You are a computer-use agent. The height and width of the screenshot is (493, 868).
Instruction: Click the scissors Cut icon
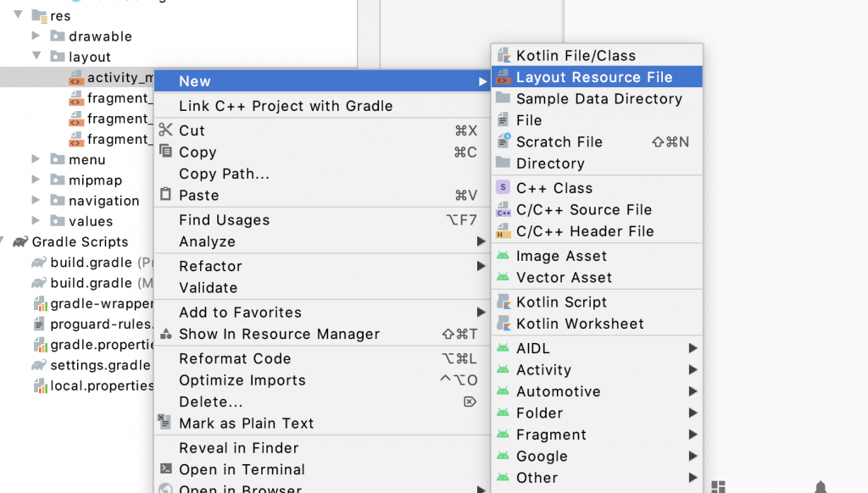pyautogui.click(x=165, y=130)
